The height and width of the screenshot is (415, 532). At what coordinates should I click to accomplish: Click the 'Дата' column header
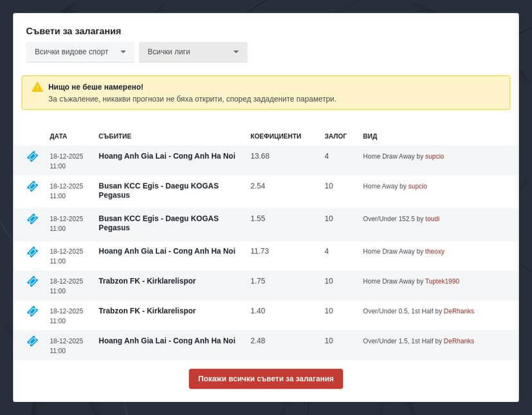(58, 136)
